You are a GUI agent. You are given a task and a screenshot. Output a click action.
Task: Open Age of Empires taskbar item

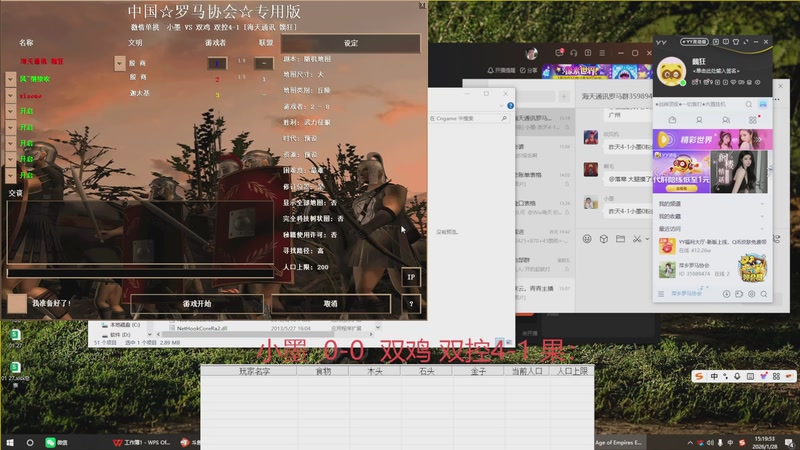(x=618, y=442)
